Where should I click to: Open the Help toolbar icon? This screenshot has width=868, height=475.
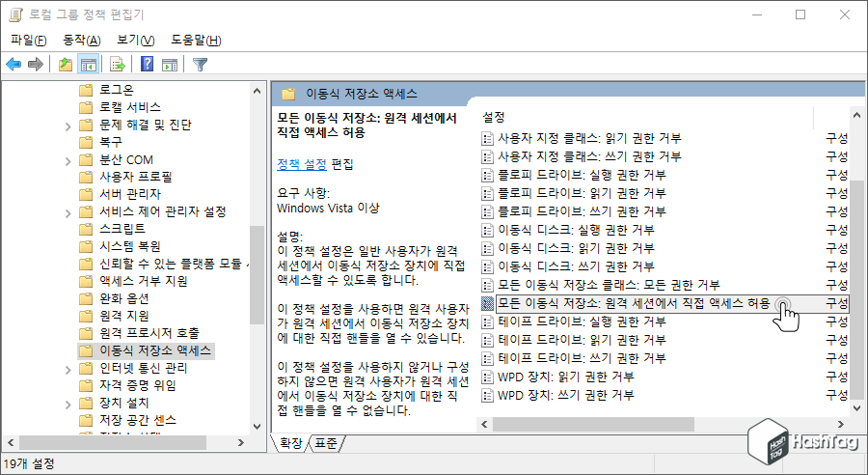[147, 64]
